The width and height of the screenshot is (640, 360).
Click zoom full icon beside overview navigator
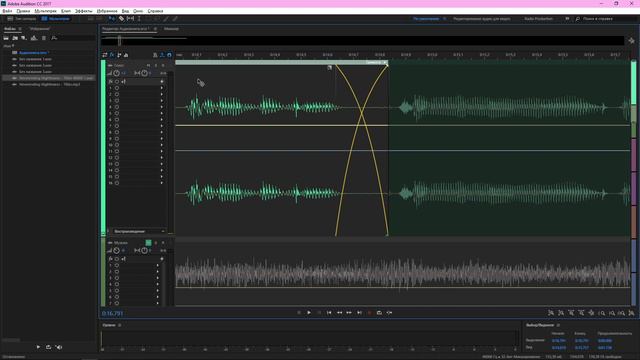coord(631,41)
